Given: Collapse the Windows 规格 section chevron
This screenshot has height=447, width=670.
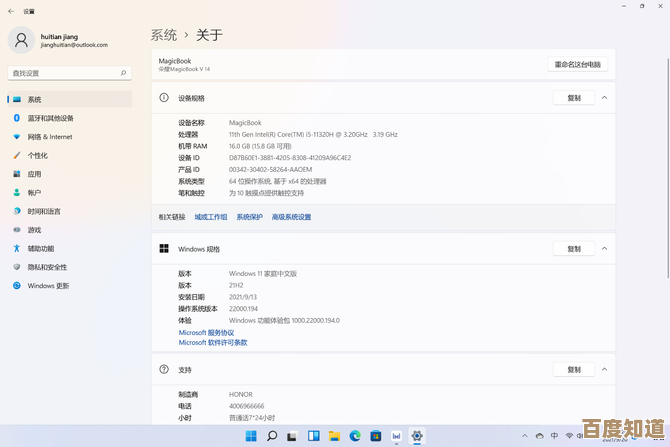Looking at the screenshot, I should 604,249.
